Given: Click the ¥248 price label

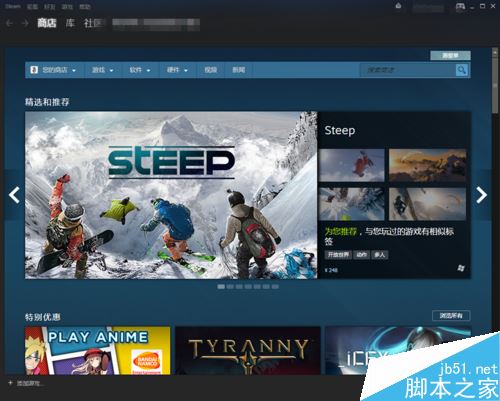Looking at the screenshot, I should tap(331, 270).
